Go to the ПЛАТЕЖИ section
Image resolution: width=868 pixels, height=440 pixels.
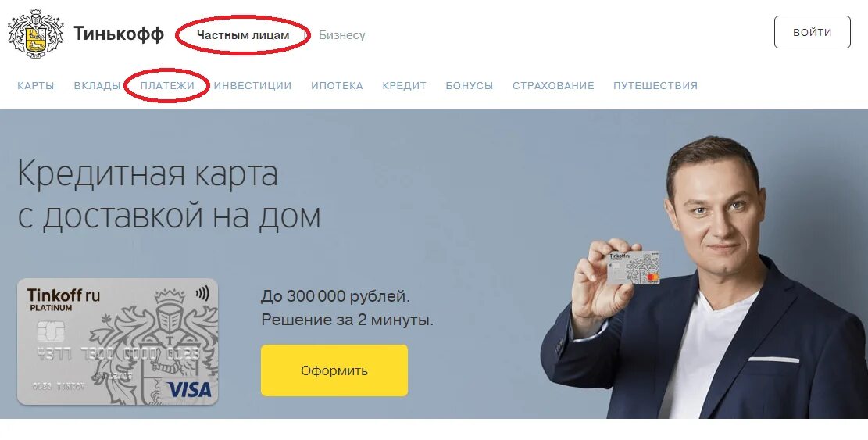point(167,86)
